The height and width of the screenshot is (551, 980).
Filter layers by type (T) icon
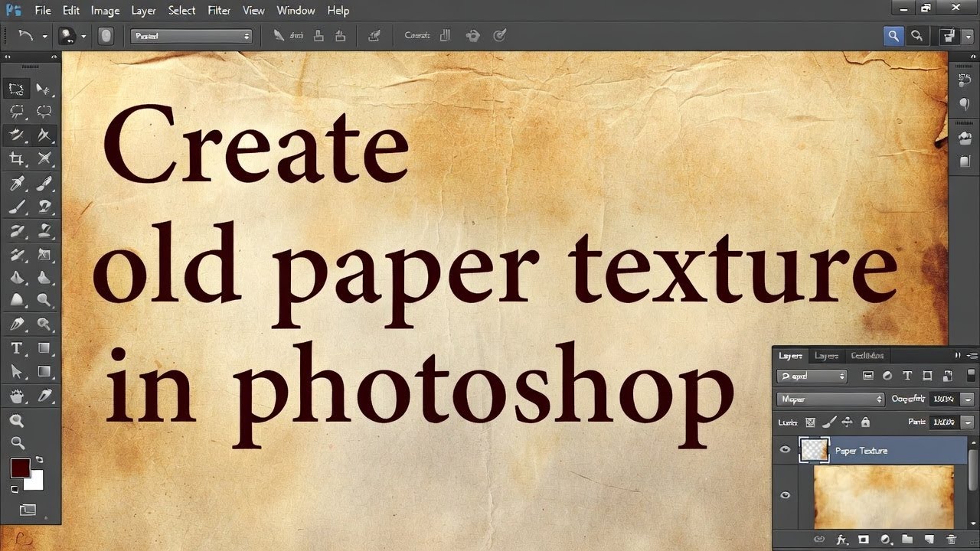907,376
